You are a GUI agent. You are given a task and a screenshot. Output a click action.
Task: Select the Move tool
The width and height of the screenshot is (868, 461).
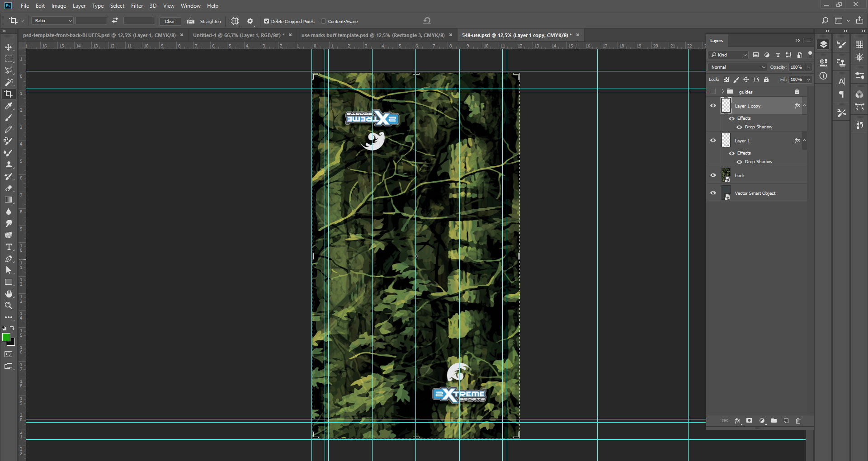click(9, 47)
